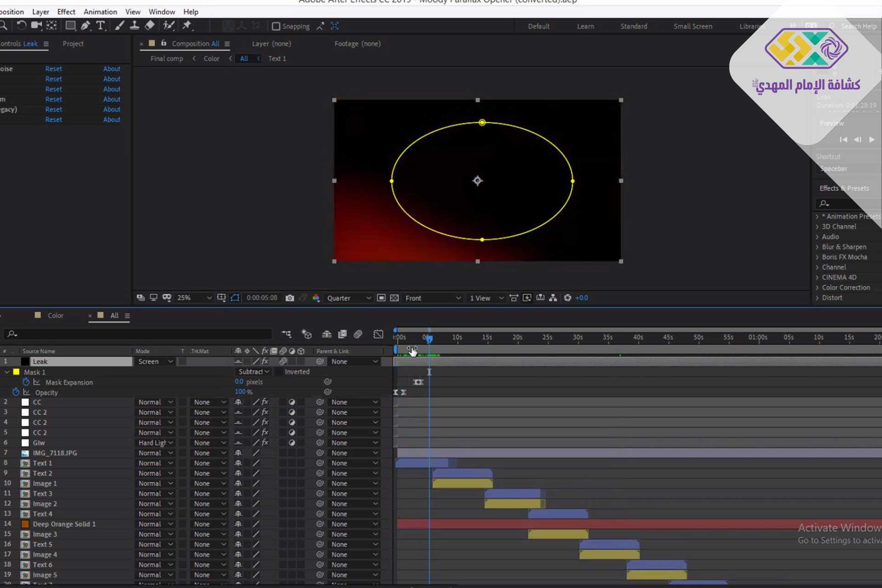Toggle mask and shape path visibility

coord(235,298)
